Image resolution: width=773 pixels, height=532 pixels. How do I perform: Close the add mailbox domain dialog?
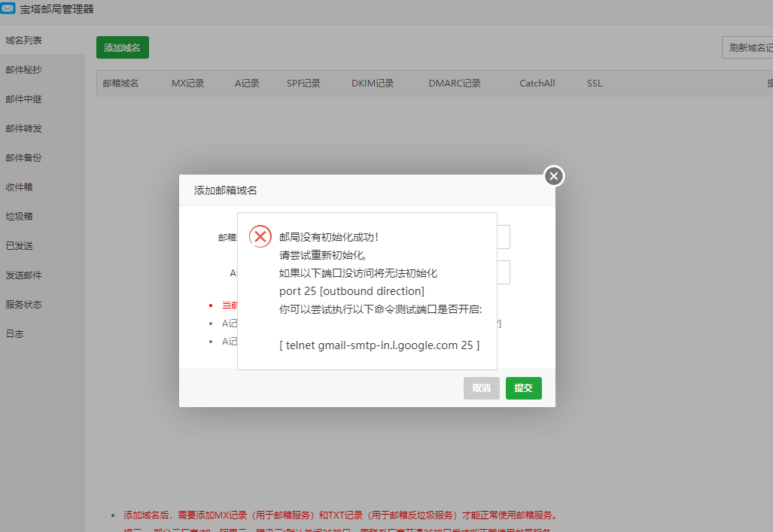(x=554, y=176)
